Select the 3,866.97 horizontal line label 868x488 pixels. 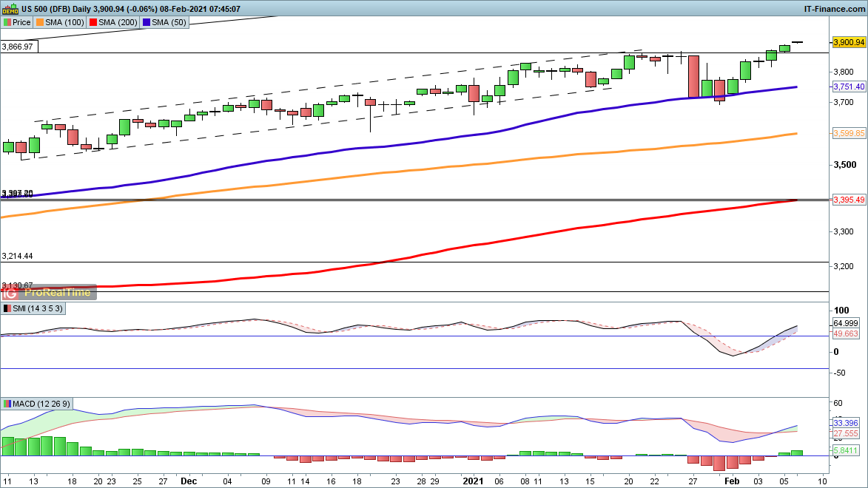(x=18, y=47)
